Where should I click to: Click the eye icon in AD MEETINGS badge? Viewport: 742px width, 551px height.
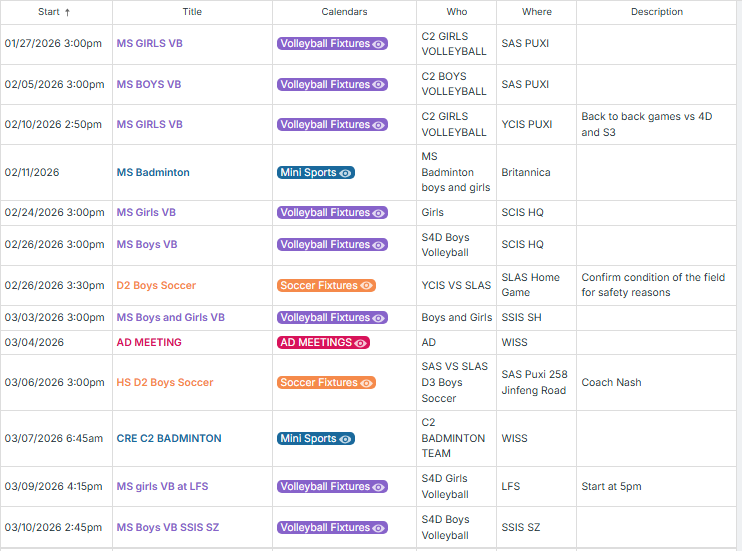click(361, 342)
